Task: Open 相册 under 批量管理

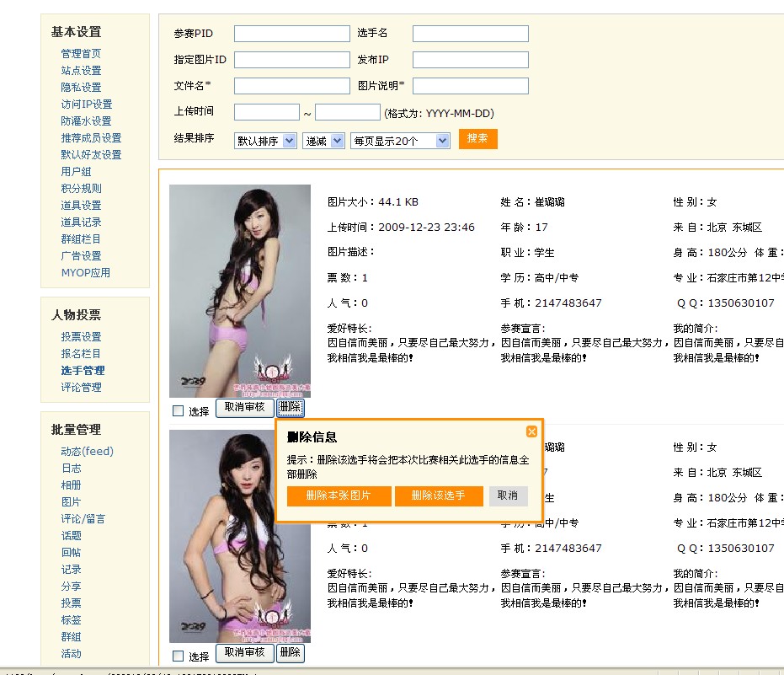Action: pyautogui.click(x=71, y=485)
